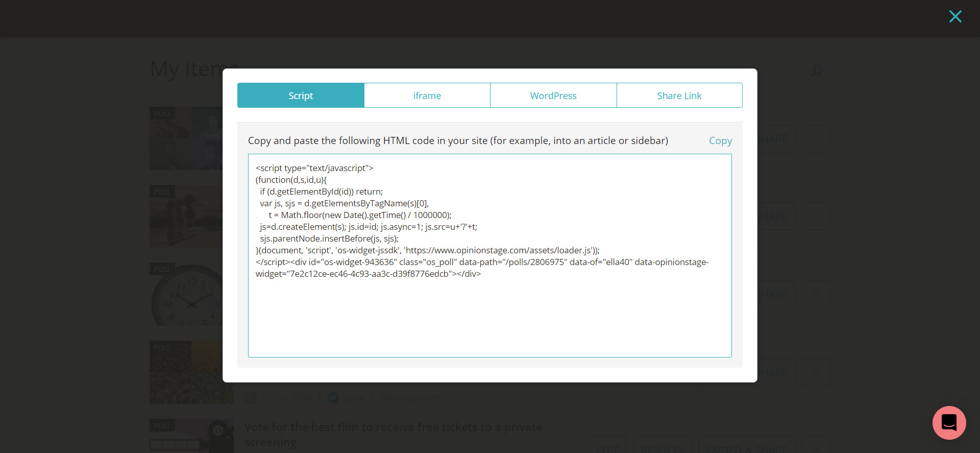Copy the HTML embed code
This screenshot has width=980, height=453.
click(x=720, y=140)
